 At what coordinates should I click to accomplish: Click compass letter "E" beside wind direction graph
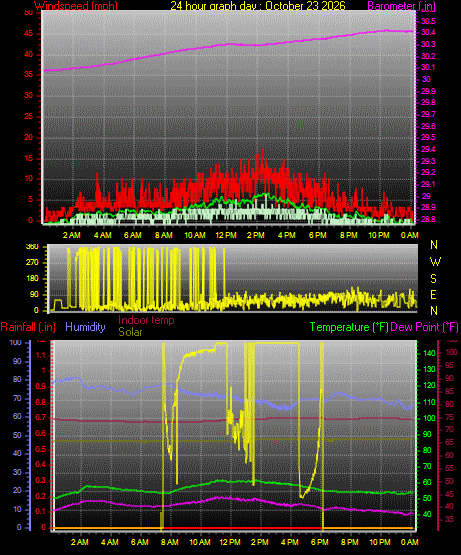pyautogui.click(x=433, y=294)
